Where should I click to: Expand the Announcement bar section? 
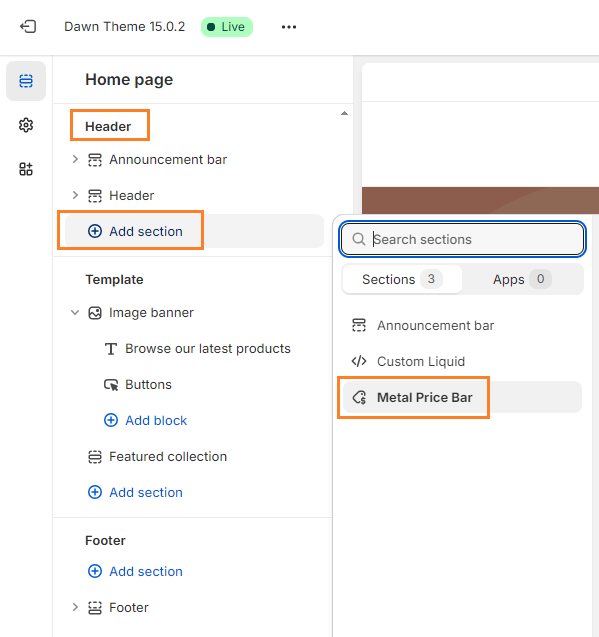point(75,159)
